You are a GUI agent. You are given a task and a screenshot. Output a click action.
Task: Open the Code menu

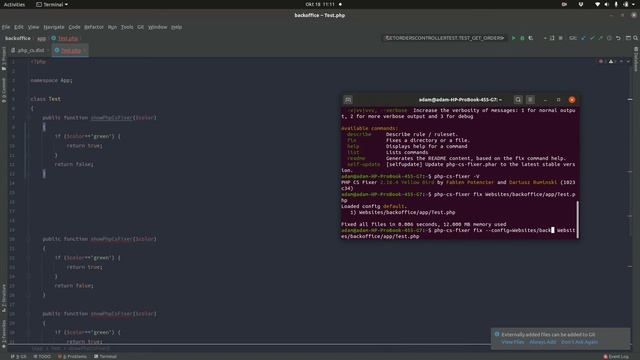74,27
